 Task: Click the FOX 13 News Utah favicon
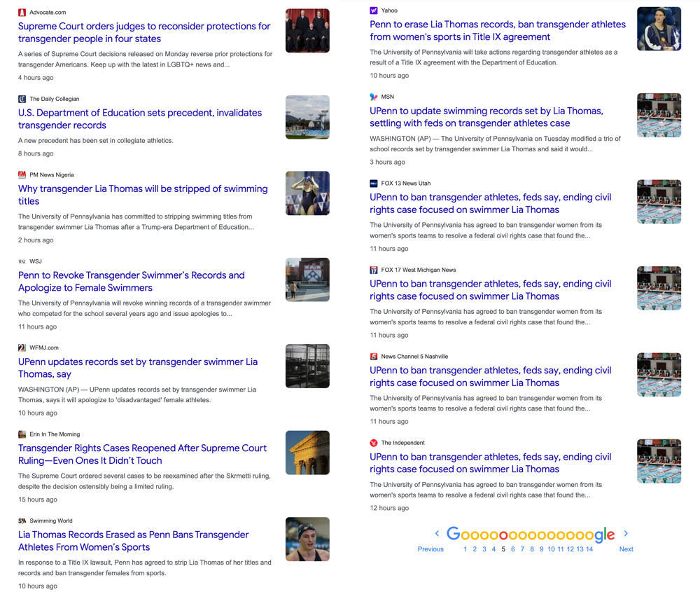[x=374, y=184]
